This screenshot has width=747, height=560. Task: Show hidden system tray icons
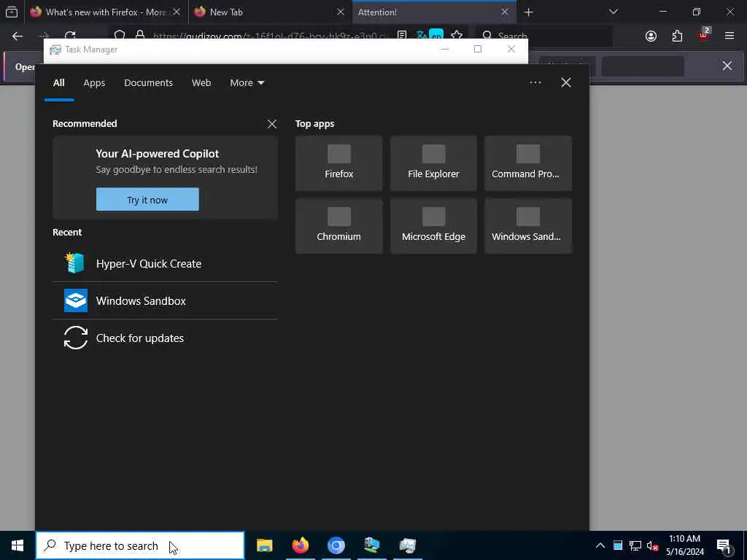click(600, 545)
